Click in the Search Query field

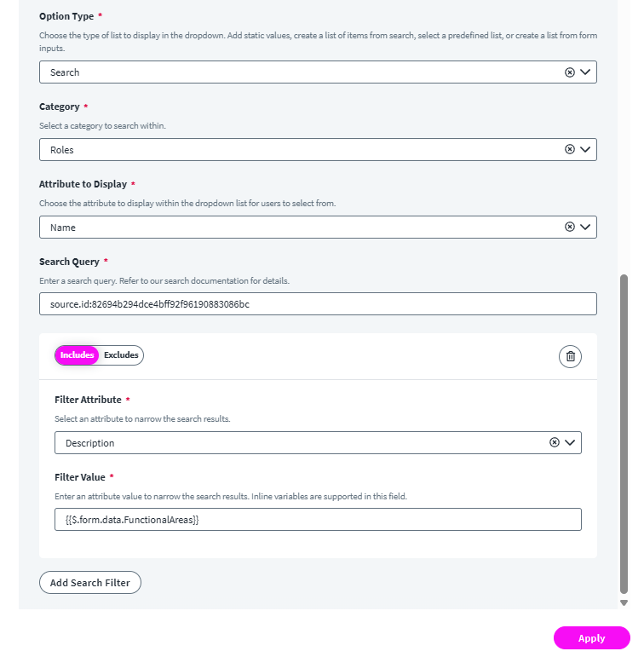318,304
